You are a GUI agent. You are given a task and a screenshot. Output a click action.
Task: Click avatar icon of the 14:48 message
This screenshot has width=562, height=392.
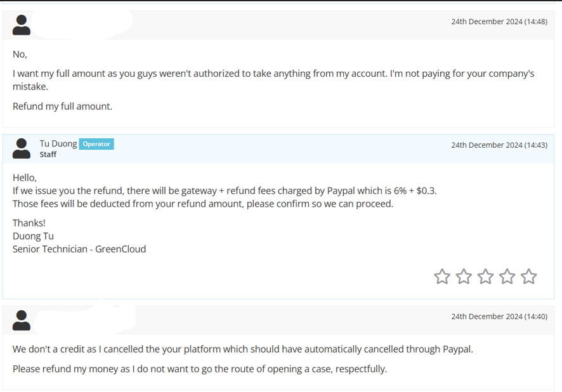pos(22,25)
